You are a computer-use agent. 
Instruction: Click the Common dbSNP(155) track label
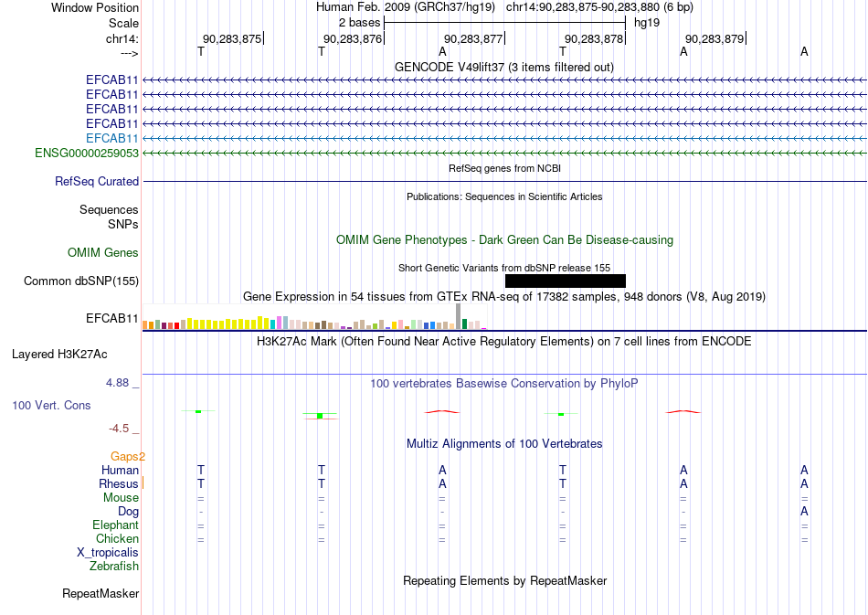tap(81, 281)
